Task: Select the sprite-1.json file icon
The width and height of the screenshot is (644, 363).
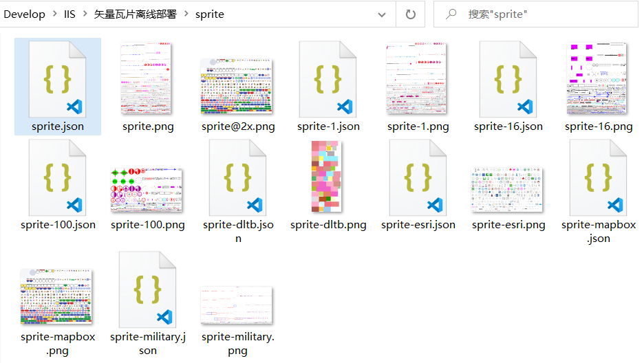Action: (x=328, y=79)
